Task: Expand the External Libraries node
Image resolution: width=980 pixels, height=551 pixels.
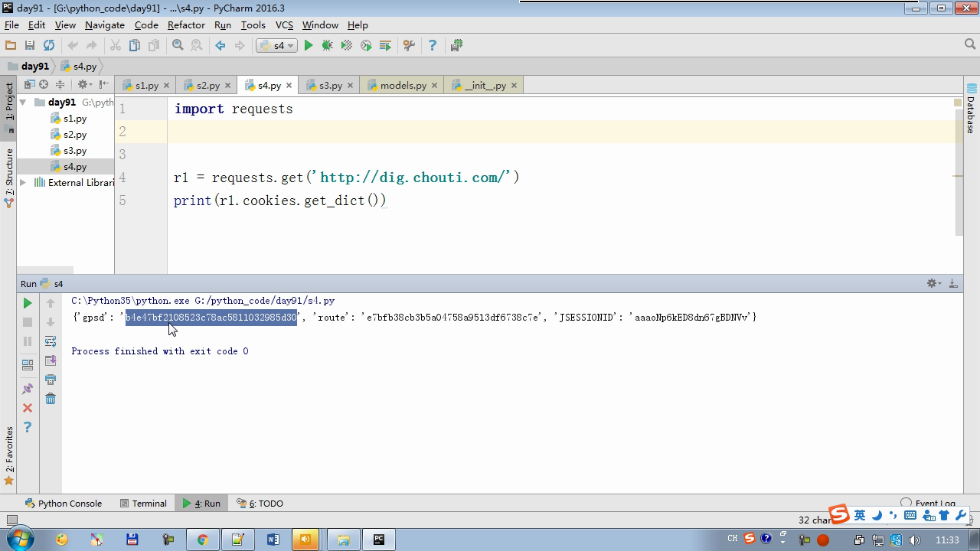Action: [x=23, y=182]
